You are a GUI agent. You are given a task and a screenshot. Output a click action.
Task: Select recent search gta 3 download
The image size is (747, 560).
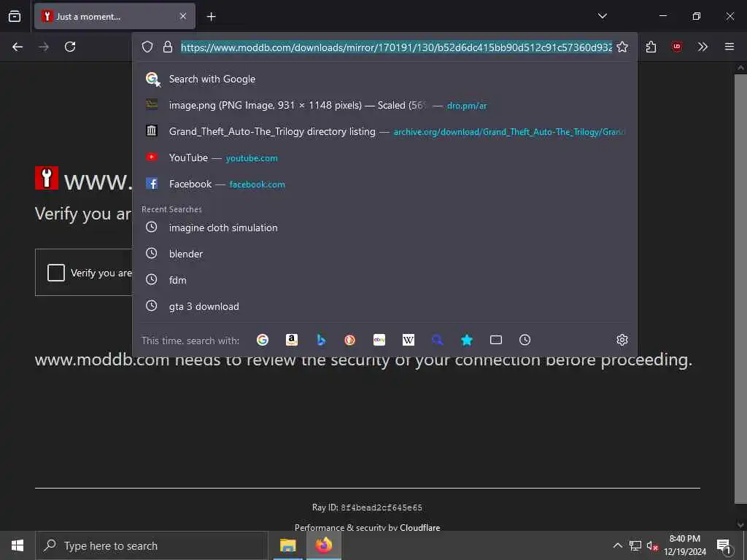pyautogui.click(x=384, y=306)
